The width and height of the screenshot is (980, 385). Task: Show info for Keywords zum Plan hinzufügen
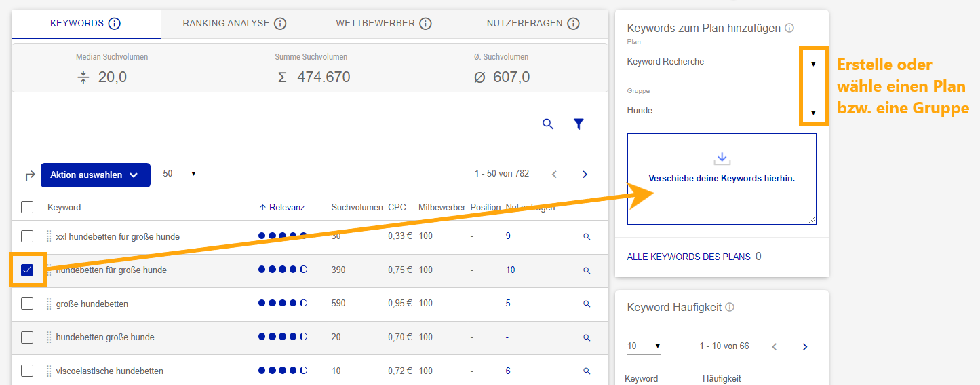click(789, 29)
